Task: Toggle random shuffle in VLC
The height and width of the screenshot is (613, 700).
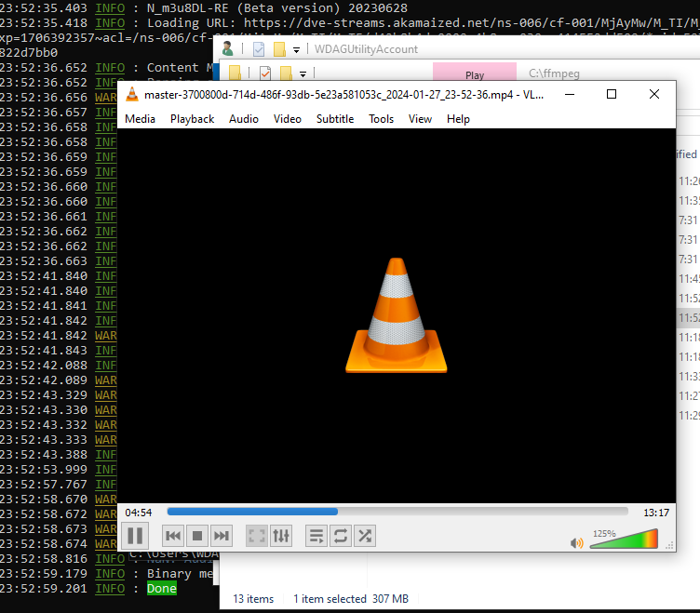Action: point(365,536)
